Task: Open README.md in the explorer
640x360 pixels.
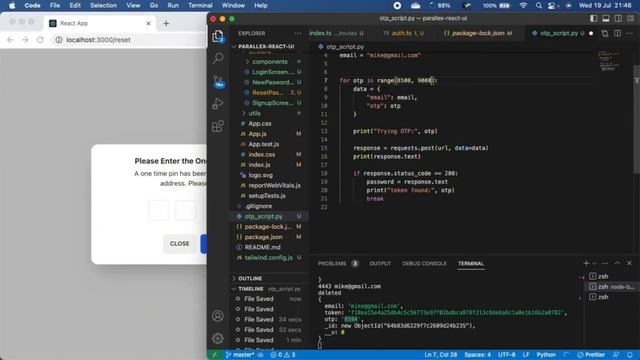Action: pos(262,247)
